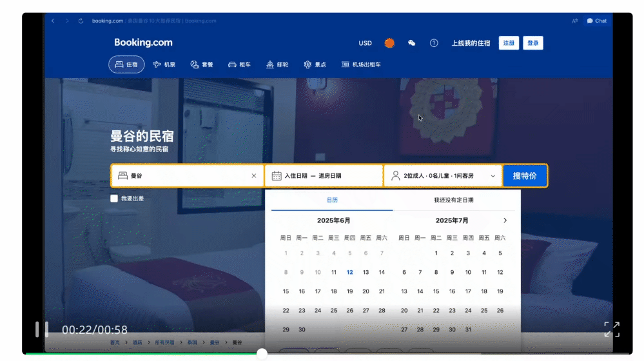The height and width of the screenshot is (361, 644).
Task: Click 上线我的住宿 link
Action: tap(471, 43)
